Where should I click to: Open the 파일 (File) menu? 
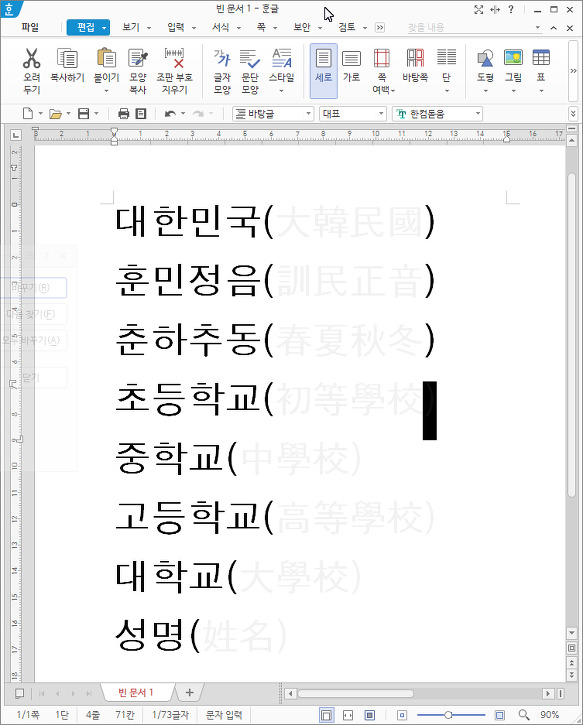tap(30, 27)
